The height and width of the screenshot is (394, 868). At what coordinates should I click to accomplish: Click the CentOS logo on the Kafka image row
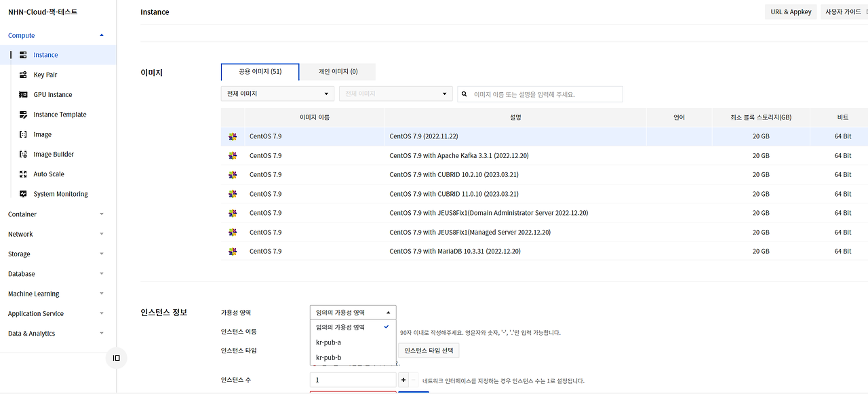pyautogui.click(x=233, y=155)
